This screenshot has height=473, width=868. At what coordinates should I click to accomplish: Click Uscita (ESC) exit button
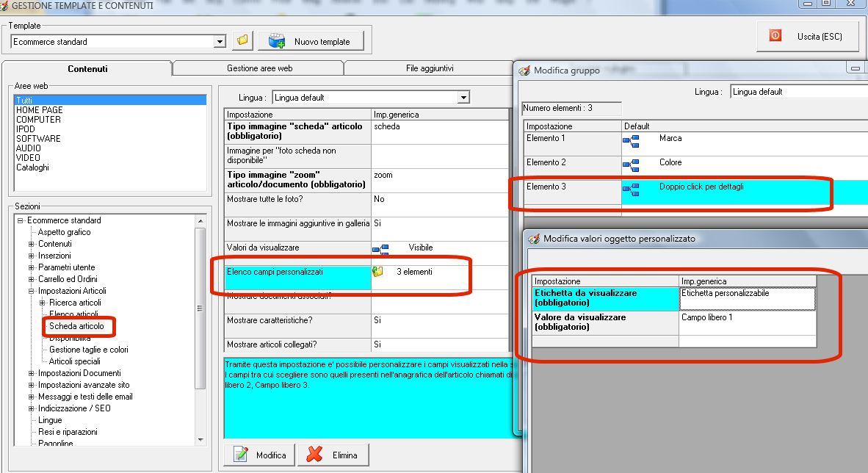point(808,37)
